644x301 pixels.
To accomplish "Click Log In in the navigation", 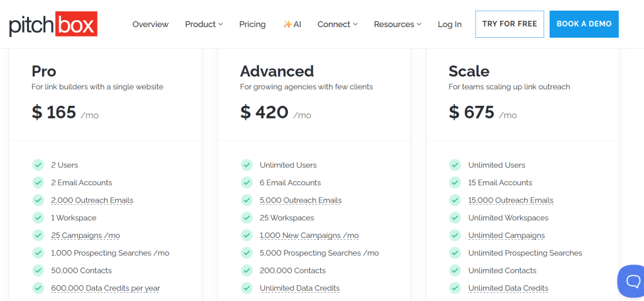I will coord(449,25).
